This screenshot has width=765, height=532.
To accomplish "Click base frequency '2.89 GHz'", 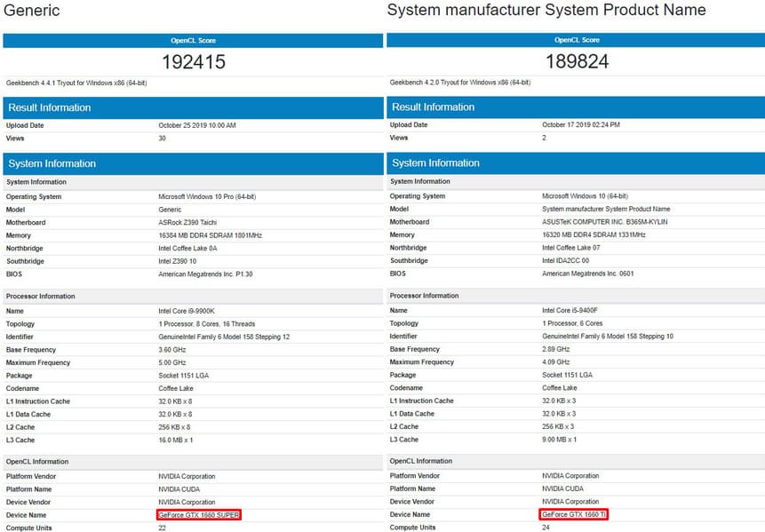I will [555, 350].
